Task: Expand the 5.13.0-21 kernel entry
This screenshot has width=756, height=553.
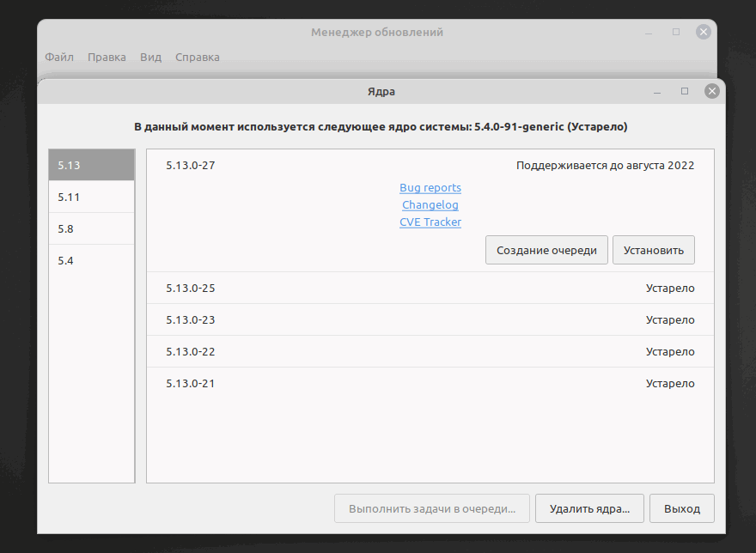Action: 430,384
